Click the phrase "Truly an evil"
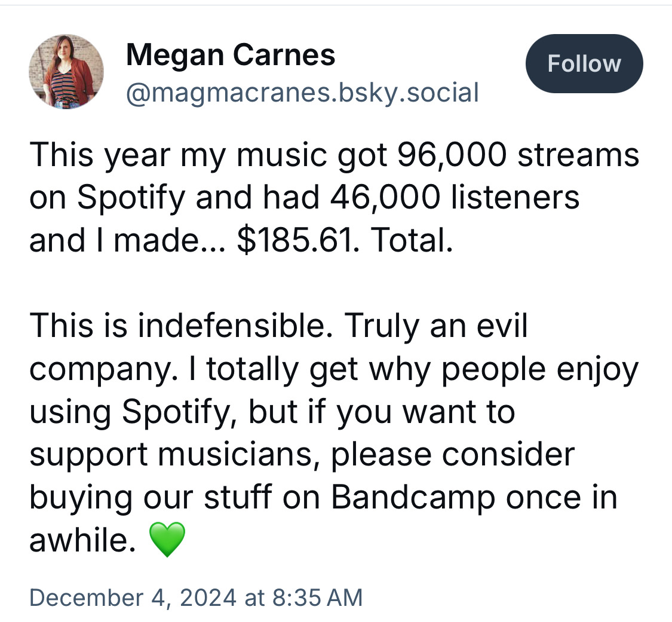 tap(437, 326)
